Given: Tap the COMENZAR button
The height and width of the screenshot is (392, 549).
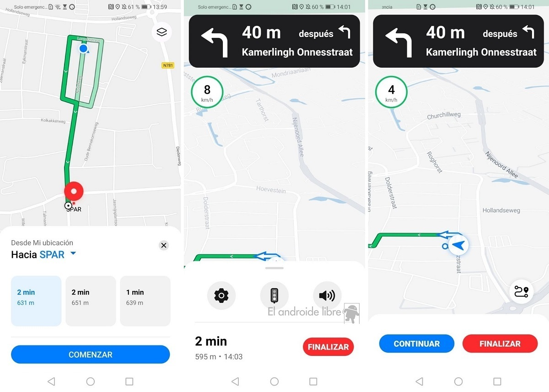Looking at the screenshot, I should [x=91, y=354].
